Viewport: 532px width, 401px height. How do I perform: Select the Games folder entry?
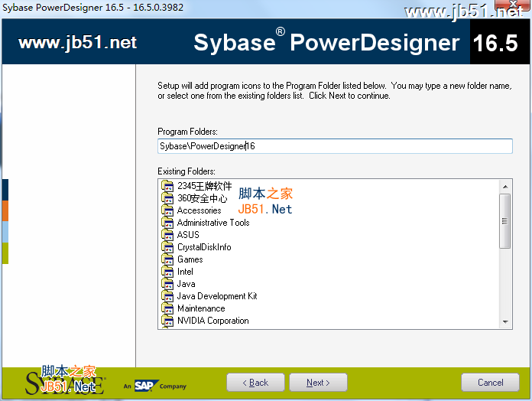(190, 259)
